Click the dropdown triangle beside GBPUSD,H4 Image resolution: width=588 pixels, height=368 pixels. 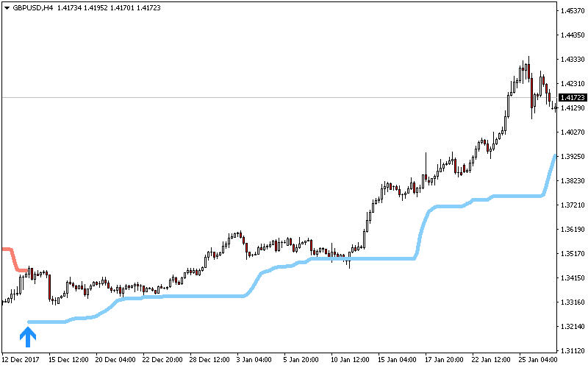(x=7, y=7)
